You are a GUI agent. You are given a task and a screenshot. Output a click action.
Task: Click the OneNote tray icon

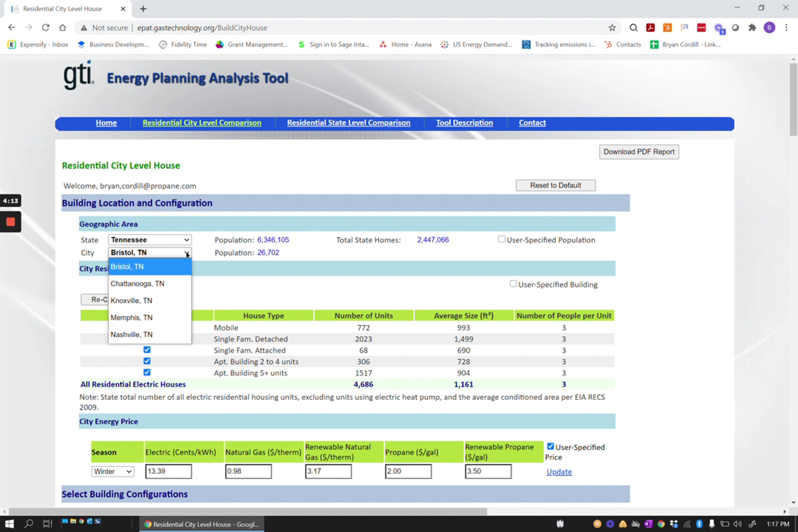648,524
